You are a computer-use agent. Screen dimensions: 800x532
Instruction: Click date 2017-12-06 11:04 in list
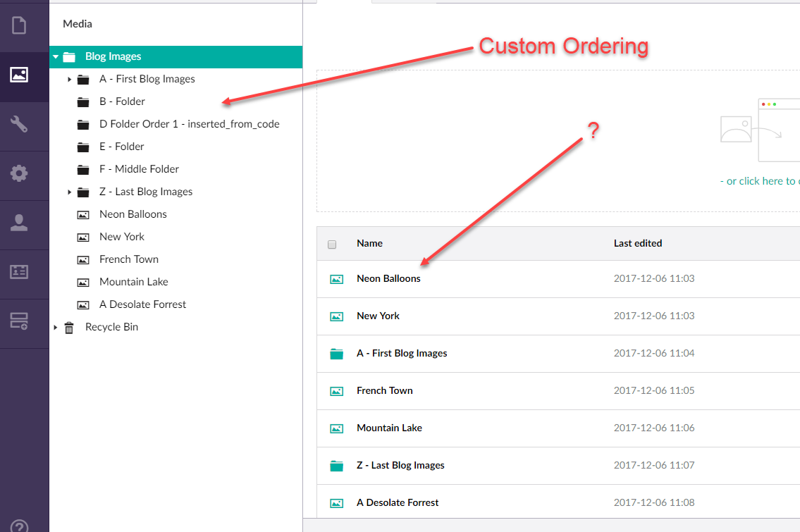pos(654,353)
